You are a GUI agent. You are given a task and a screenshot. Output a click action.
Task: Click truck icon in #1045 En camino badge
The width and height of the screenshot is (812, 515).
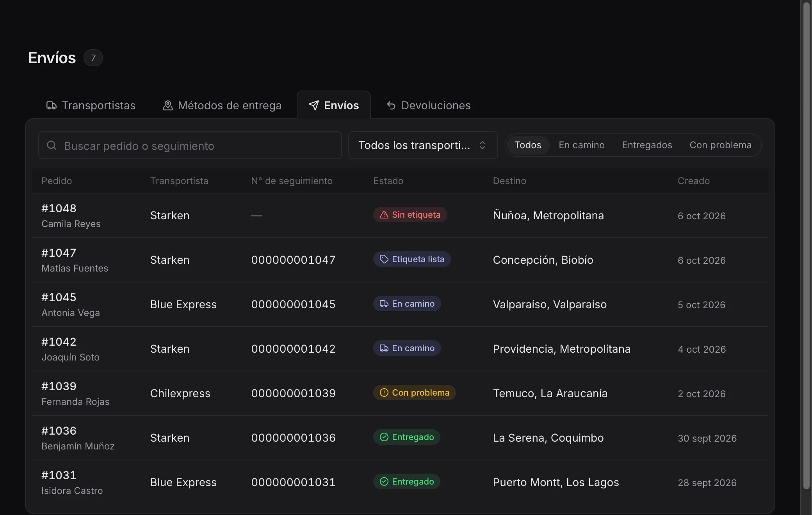click(384, 304)
